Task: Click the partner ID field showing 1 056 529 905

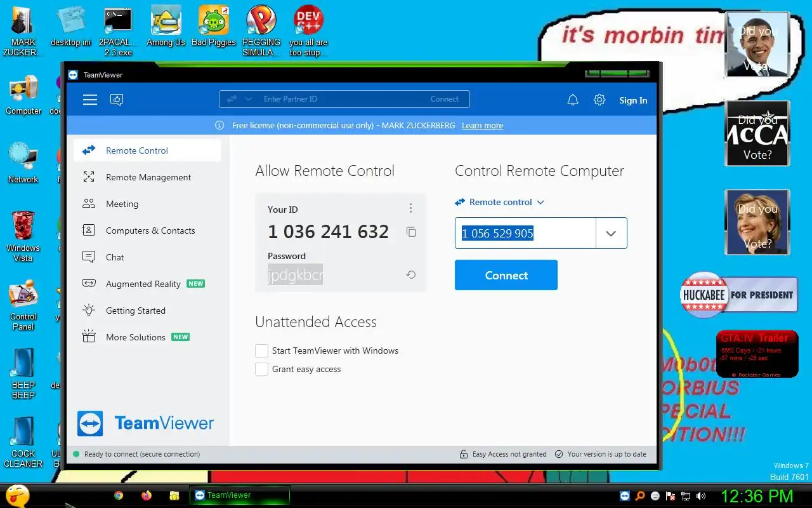Action: coord(525,233)
